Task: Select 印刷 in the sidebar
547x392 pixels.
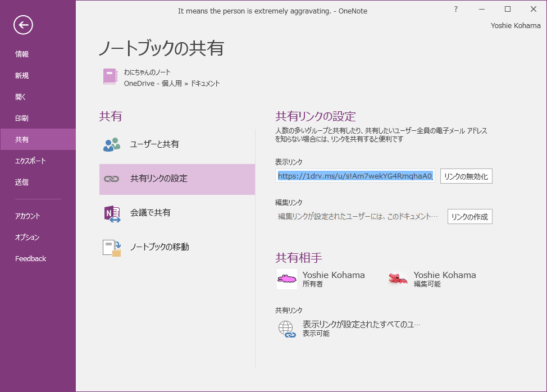Action: (38, 118)
